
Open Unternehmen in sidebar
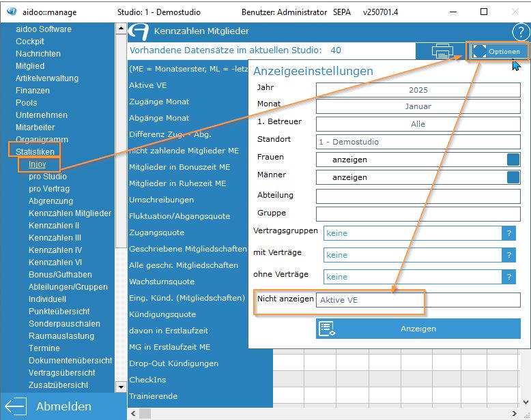[x=42, y=115]
